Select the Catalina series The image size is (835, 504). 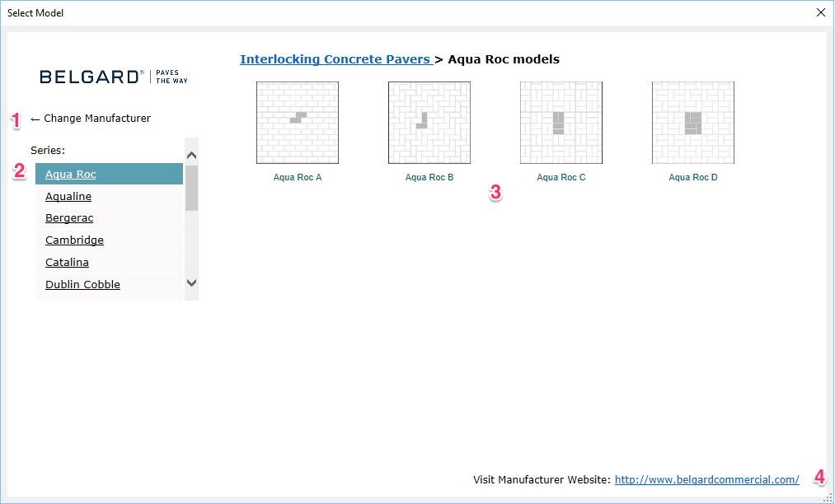coord(109,263)
